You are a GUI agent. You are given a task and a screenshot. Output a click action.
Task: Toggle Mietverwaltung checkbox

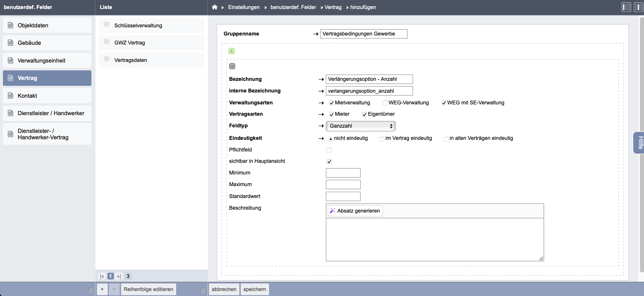click(x=331, y=103)
